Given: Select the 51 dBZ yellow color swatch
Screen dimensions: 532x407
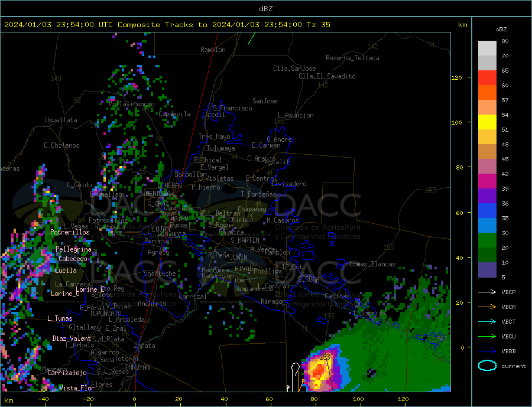Looking at the screenshot, I should 487,122.
